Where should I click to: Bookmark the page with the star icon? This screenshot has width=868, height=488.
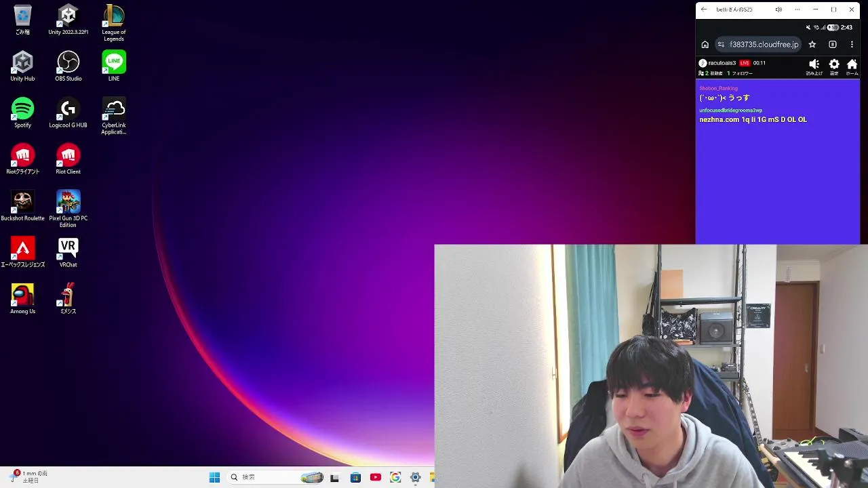click(812, 45)
